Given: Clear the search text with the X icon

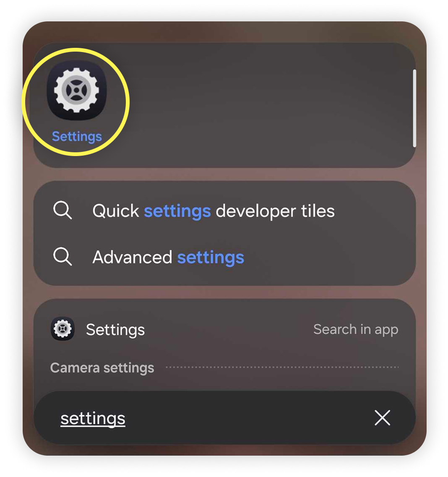Looking at the screenshot, I should click(x=382, y=417).
